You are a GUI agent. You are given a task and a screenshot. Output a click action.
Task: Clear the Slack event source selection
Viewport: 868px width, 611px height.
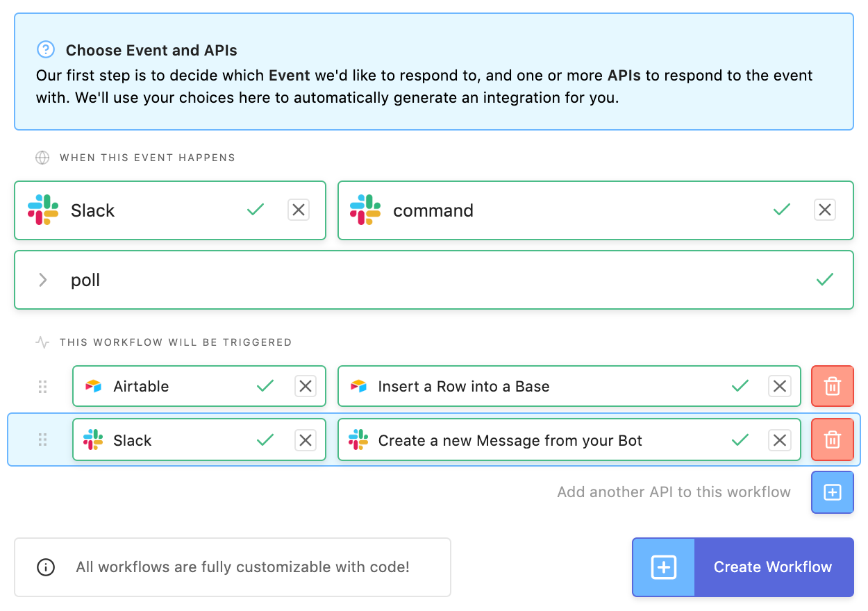pos(299,210)
